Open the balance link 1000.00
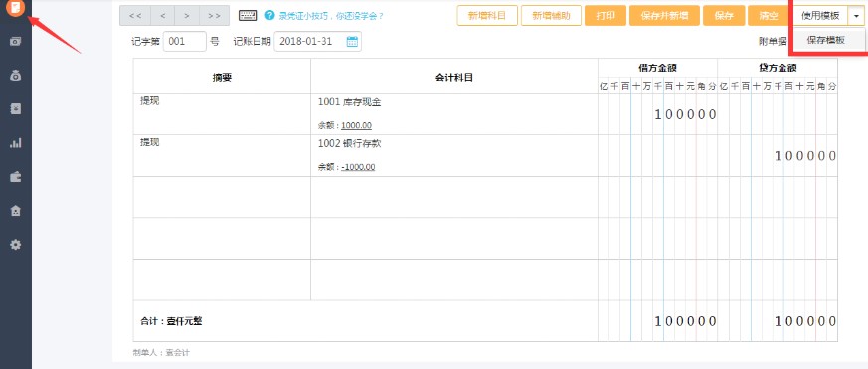 pyautogui.click(x=356, y=125)
